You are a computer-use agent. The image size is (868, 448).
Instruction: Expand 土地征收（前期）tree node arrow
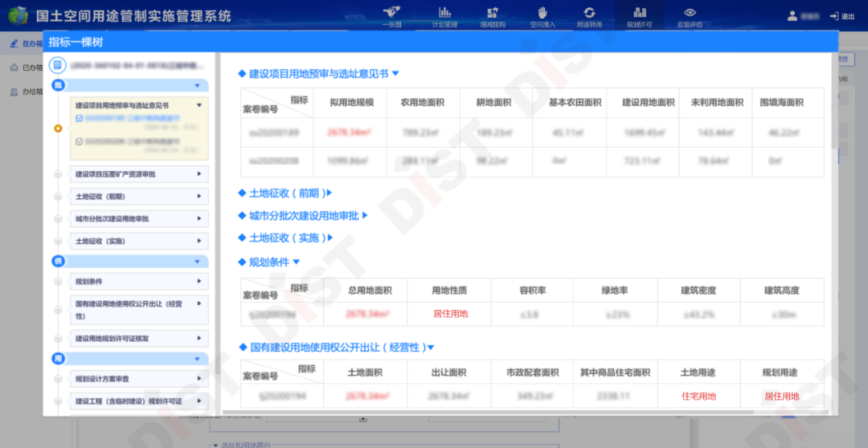point(199,197)
